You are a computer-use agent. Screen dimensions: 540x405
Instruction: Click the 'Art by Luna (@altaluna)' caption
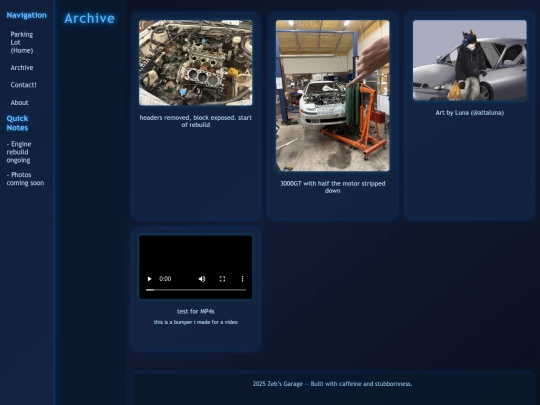point(470,113)
